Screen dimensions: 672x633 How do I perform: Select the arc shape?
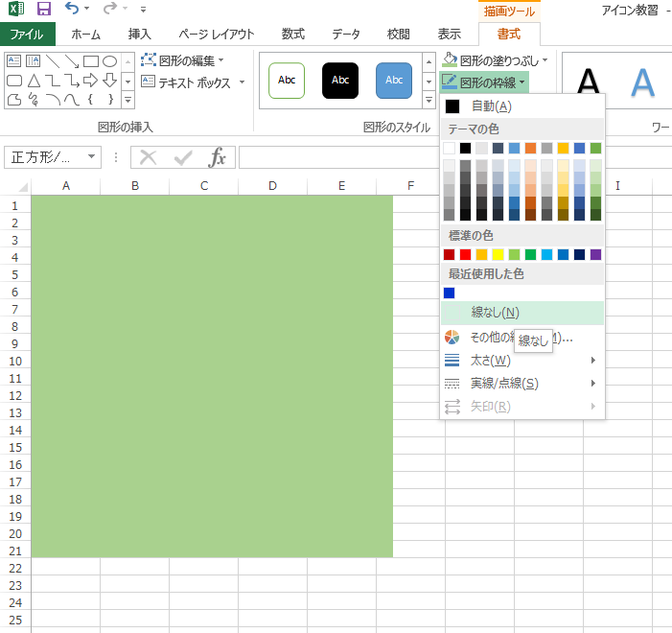[x=53, y=100]
